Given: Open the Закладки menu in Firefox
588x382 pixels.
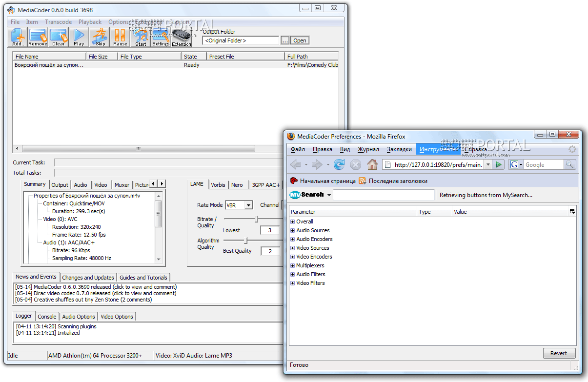Looking at the screenshot, I should pos(400,149).
